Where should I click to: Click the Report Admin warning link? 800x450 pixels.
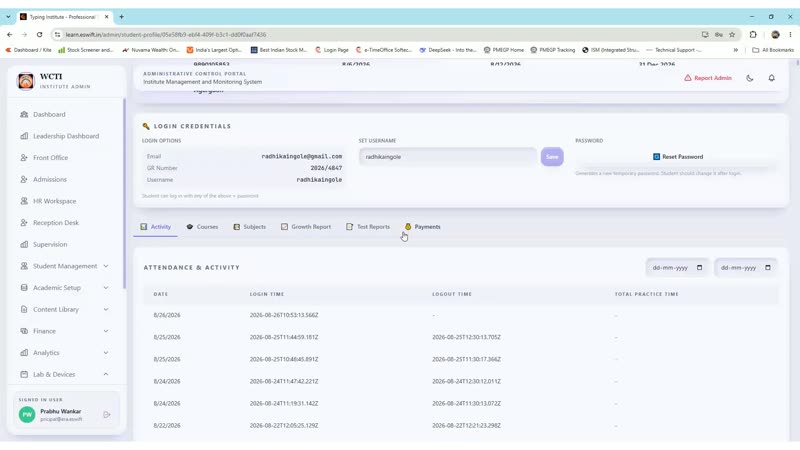(708, 78)
